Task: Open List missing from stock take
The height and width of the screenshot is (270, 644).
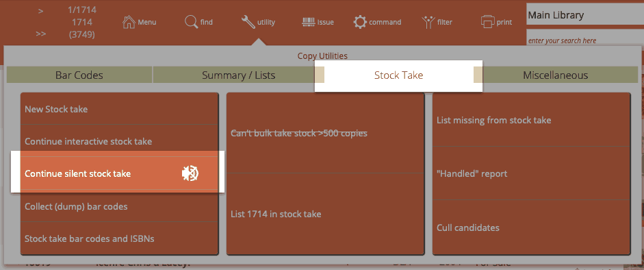Action: (532, 120)
